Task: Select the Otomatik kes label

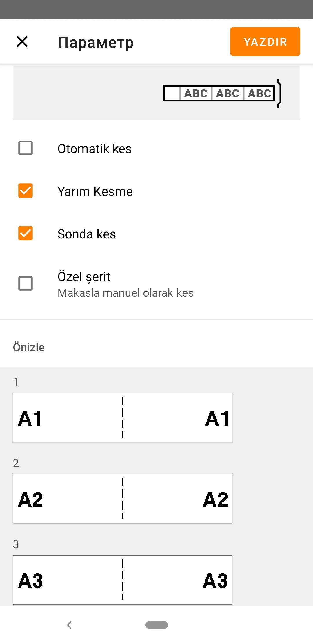Action: 94,149
